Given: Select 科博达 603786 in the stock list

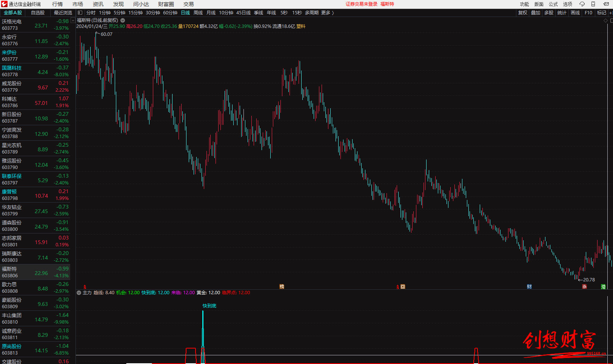Looking at the screenshot, I should tap(35, 102).
